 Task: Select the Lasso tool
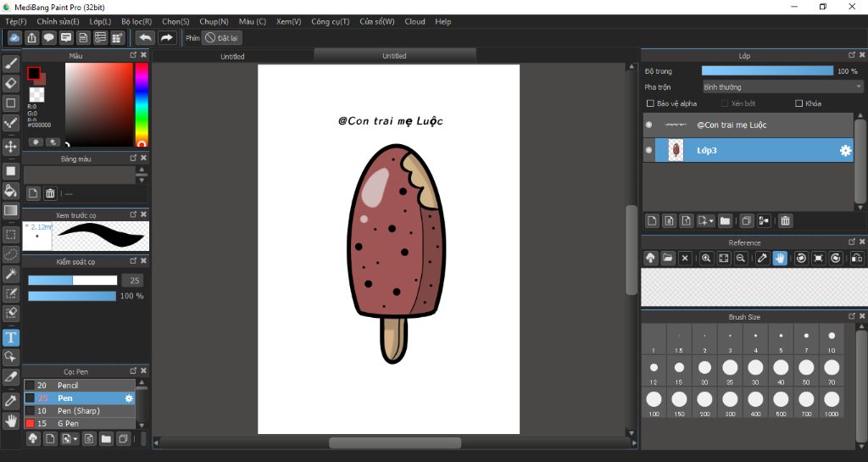coord(10,254)
